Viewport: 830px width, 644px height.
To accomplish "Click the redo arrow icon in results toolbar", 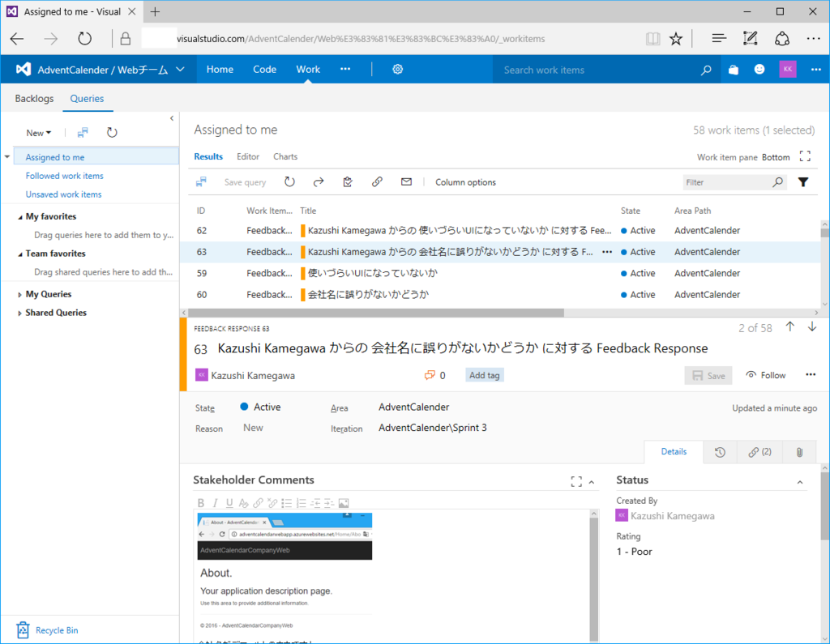I will click(318, 182).
